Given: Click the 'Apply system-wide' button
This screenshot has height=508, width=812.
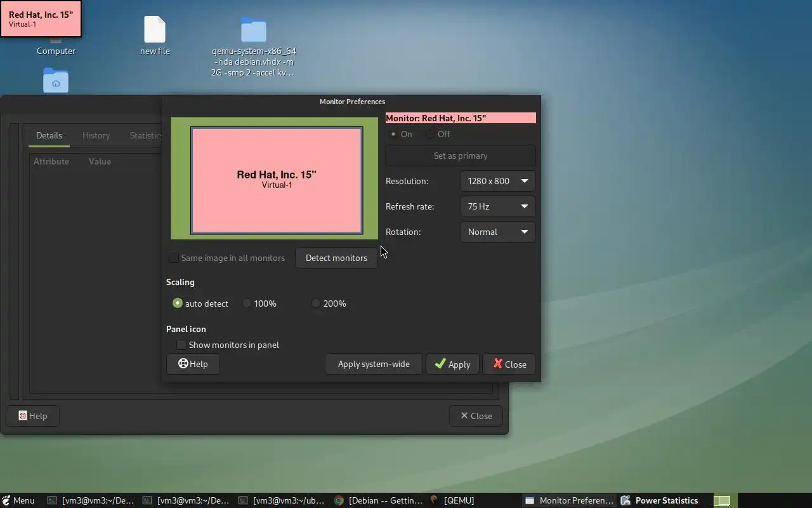Looking at the screenshot, I should pyautogui.click(x=374, y=364).
